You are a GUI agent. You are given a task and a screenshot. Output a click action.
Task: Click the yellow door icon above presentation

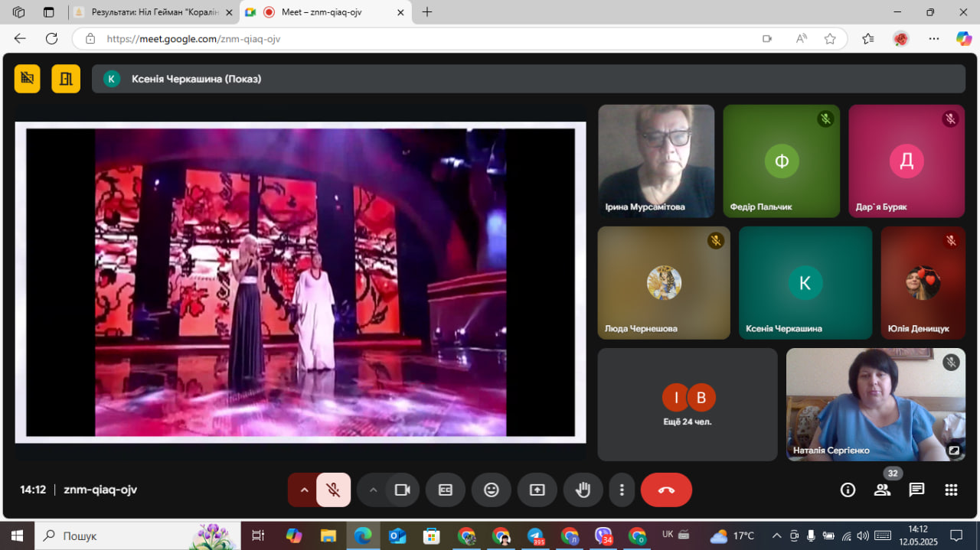pyautogui.click(x=66, y=79)
